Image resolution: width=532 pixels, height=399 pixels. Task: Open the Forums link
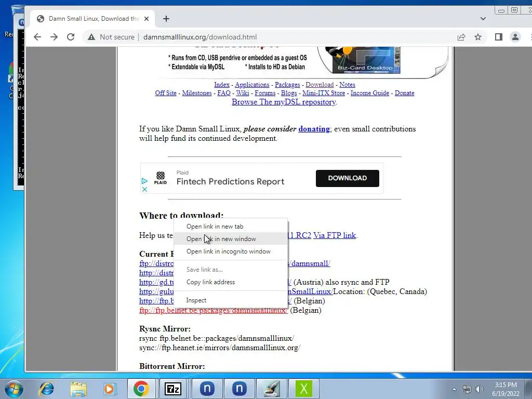pyautogui.click(x=265, y=93)
